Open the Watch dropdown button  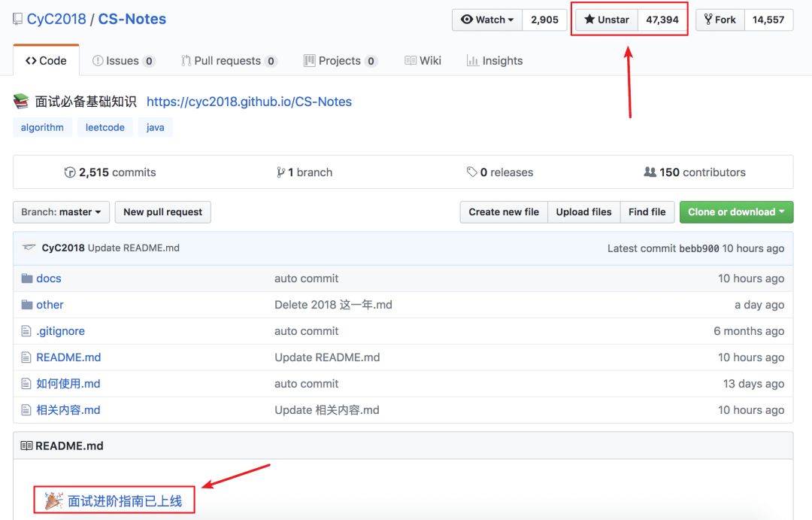pyautogui.click(x=486, y=20)
